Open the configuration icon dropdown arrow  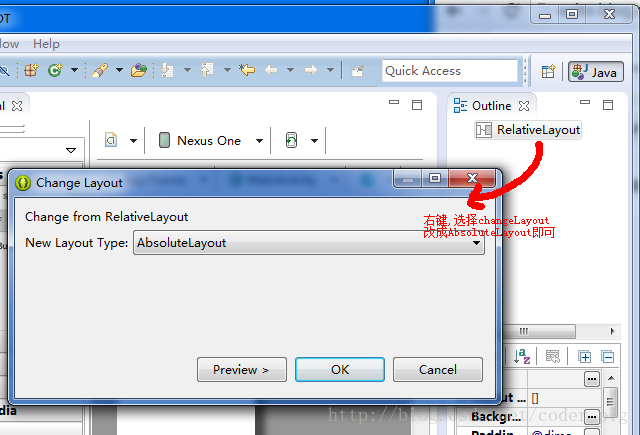tap(133, 141)
